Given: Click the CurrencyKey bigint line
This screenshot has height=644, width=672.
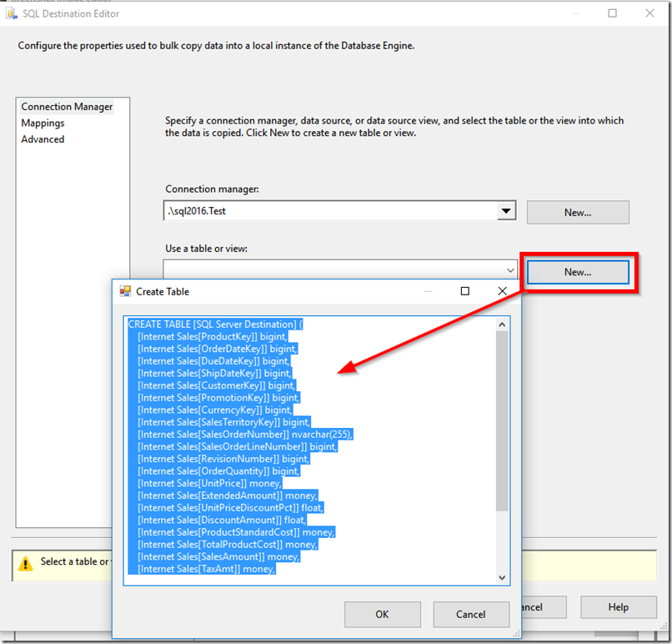Looking at the screenshot, I should coord(215,410).
